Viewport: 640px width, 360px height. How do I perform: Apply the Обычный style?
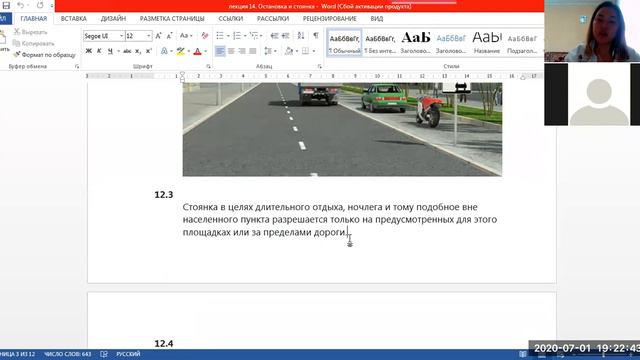(x=344, y=43)
